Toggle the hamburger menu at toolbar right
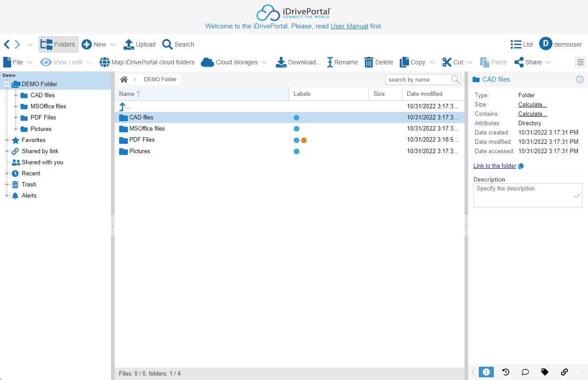Image resolution: width=588 pixels, height=380 pixels. click(x=580, y=62)
